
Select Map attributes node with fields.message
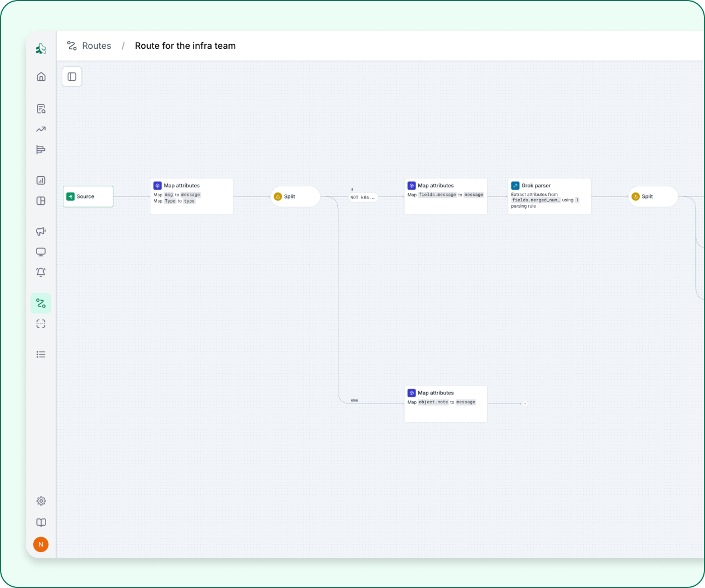446,196
